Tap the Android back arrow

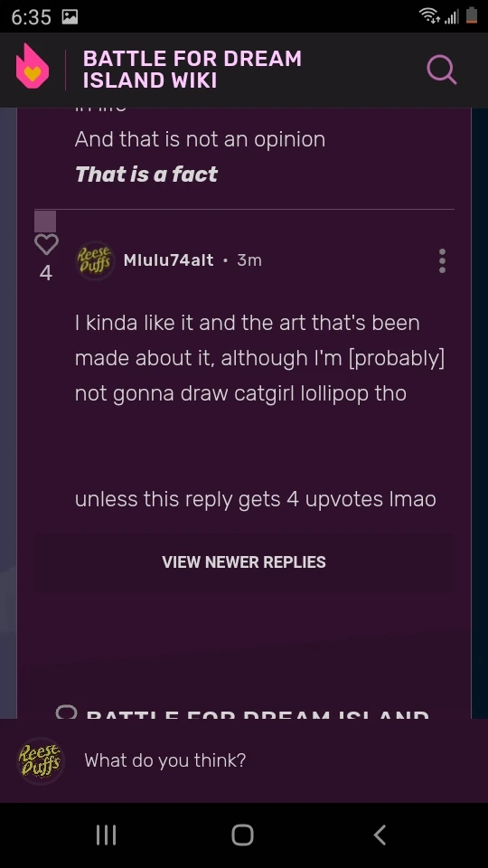coord(380,835)
